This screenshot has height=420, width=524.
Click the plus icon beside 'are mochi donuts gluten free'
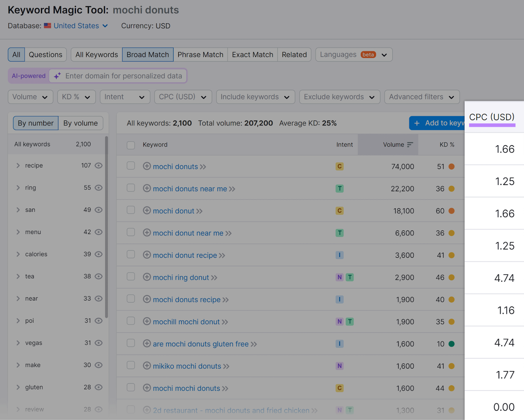pos(147,344)
